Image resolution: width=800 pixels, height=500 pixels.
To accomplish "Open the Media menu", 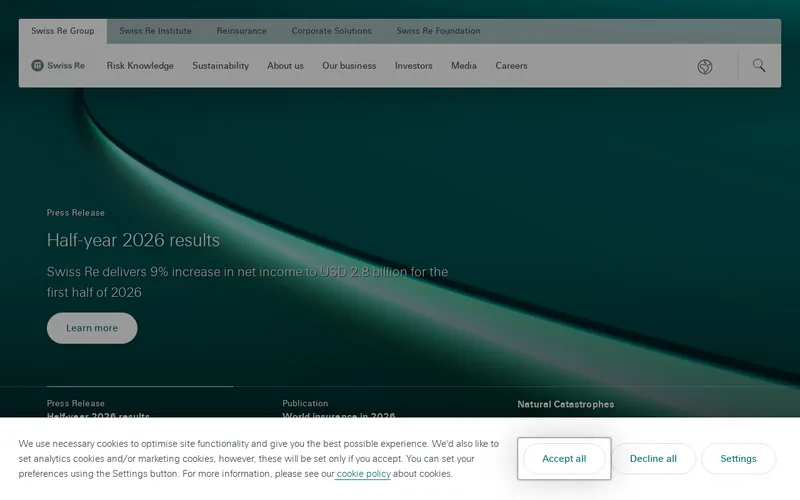I will [x=464, y=66].
